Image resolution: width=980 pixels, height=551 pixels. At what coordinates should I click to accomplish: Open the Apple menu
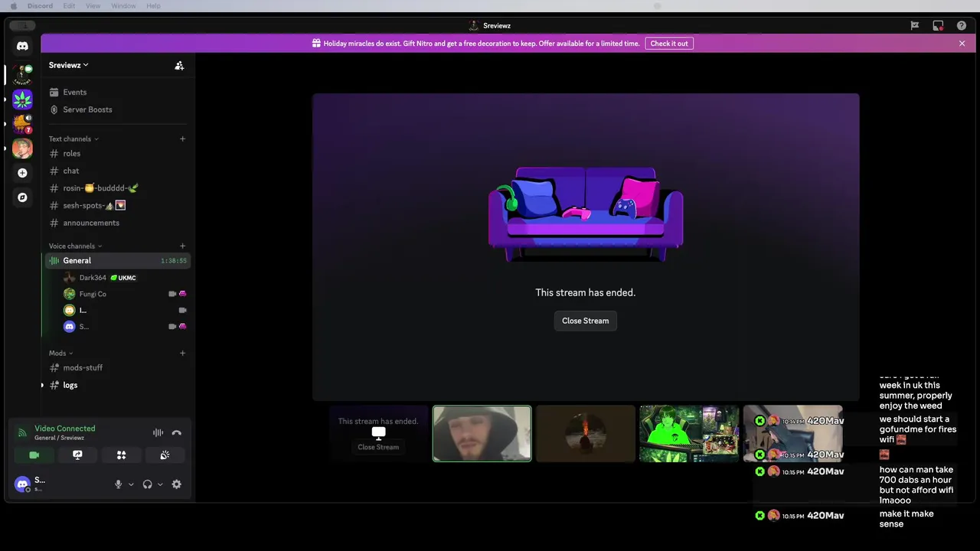coord(13,5)
